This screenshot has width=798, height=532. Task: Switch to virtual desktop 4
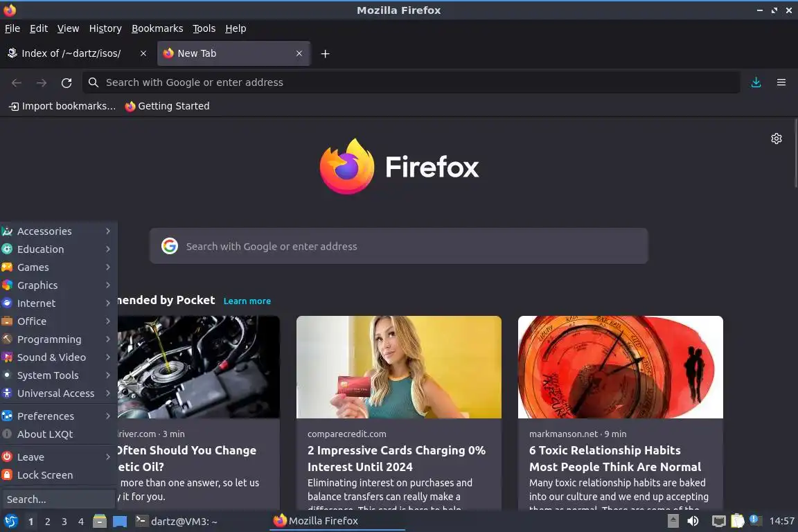pyautogui.click(x=80, y=522)
